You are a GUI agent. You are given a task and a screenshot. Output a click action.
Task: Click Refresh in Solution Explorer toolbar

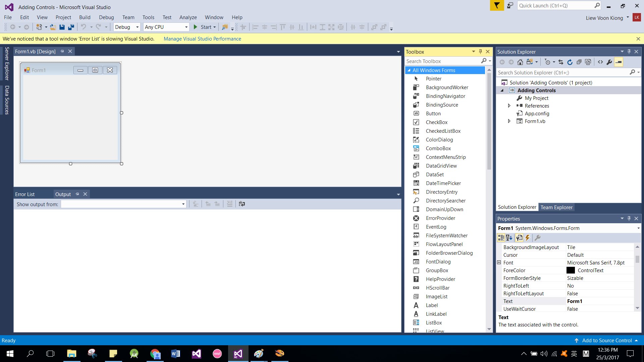(570, 62)
